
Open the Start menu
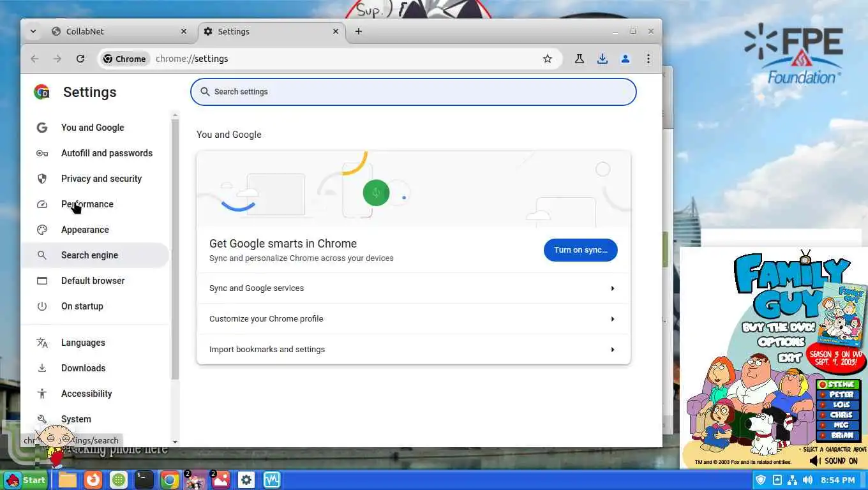click(26, 480)
